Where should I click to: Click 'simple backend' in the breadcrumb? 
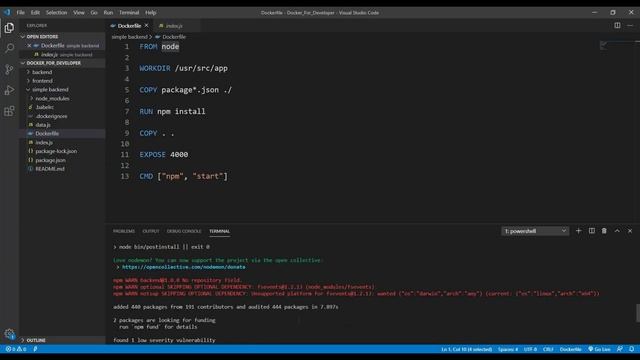129,37
